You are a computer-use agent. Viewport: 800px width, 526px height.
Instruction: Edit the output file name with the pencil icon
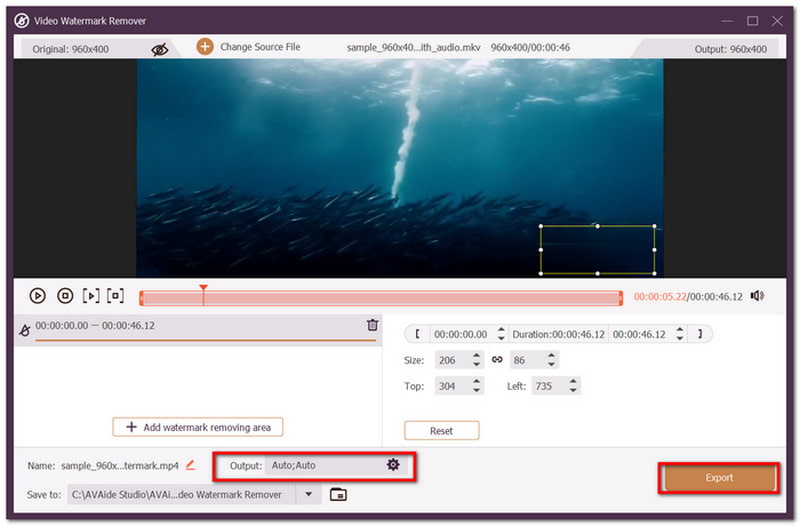click(190, 465)
